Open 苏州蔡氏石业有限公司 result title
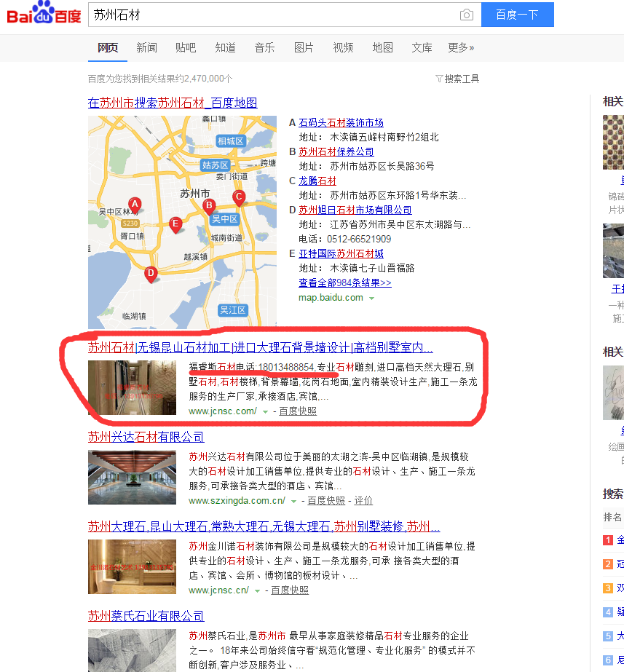This screenshot has height=672, width=624. click(x=146, y=616)
